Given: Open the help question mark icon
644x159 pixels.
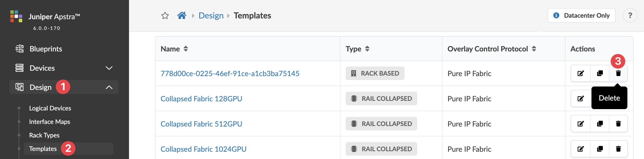Looking at the screenshot, I should pyautogui.click(x=630, y=16).
